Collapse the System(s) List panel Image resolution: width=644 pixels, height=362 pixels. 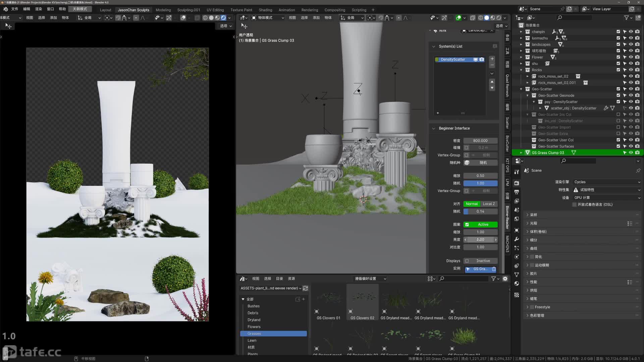pyautogui.click(x=433, y=46)
